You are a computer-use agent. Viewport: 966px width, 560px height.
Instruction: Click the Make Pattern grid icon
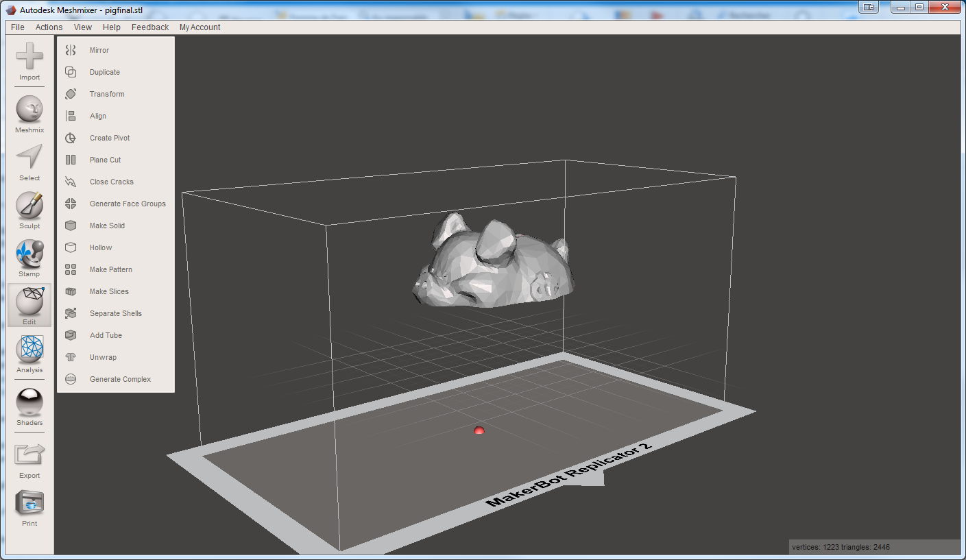tap(71, 269)
